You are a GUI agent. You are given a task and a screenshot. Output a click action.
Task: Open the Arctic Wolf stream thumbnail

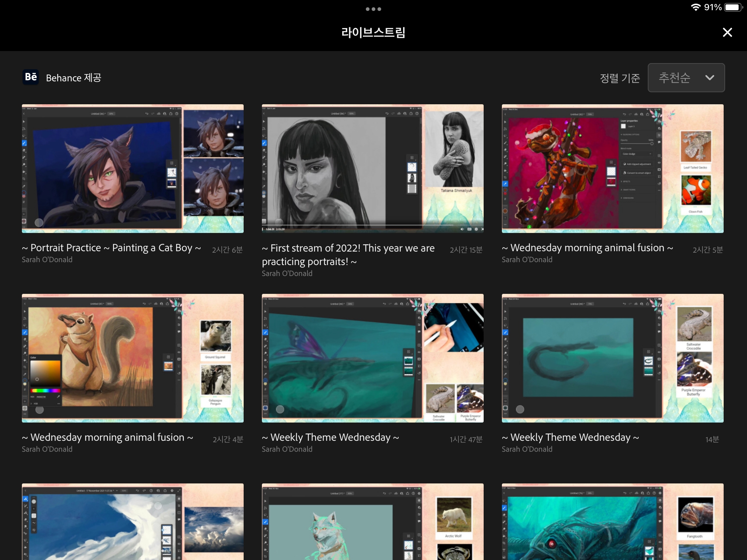[372, 522]
